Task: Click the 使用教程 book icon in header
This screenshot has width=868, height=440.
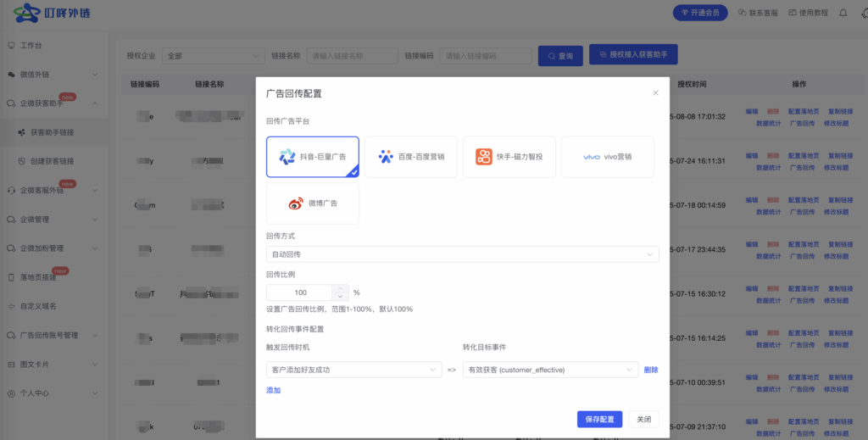Action: coord(793,13)
